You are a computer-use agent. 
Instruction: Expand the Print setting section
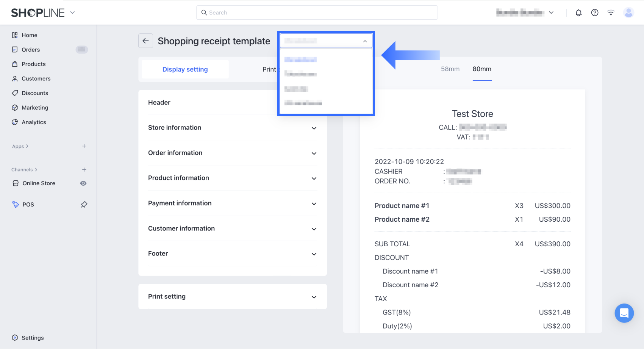(x=314, y=297)
